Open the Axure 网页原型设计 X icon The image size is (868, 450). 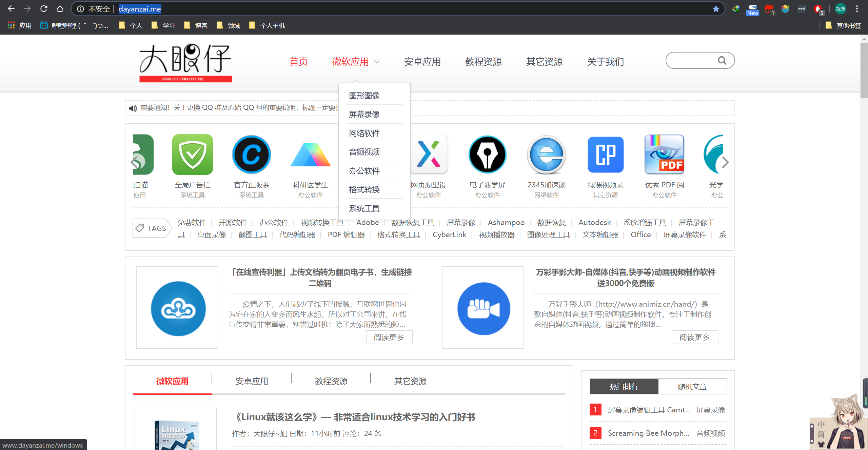click(429, 155)
